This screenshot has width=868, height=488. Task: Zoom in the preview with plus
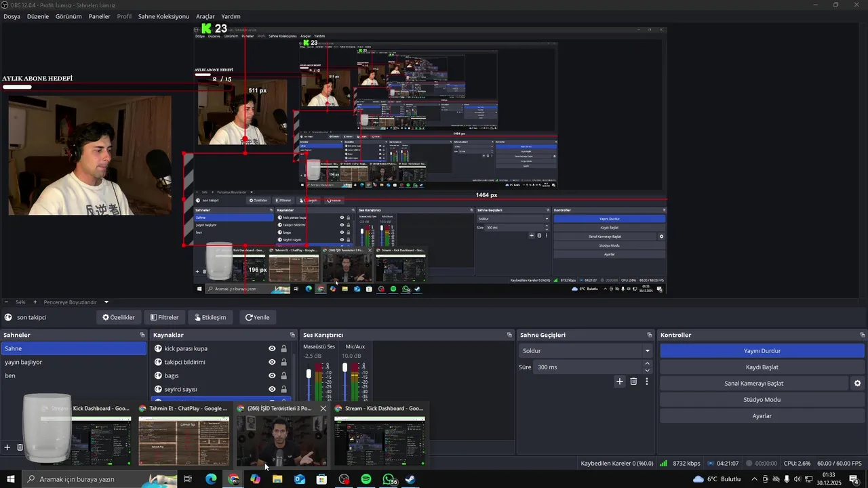[35, 302]
